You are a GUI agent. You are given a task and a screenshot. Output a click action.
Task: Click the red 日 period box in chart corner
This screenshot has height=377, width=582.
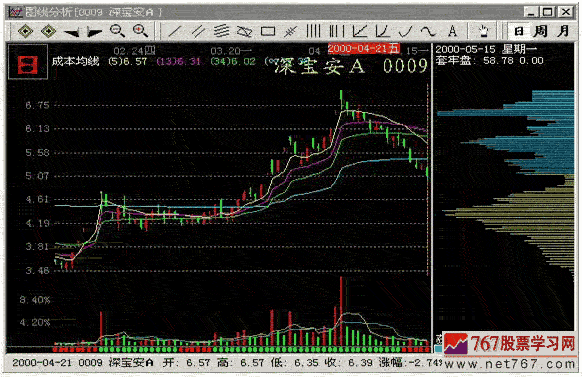coord(28,62)
